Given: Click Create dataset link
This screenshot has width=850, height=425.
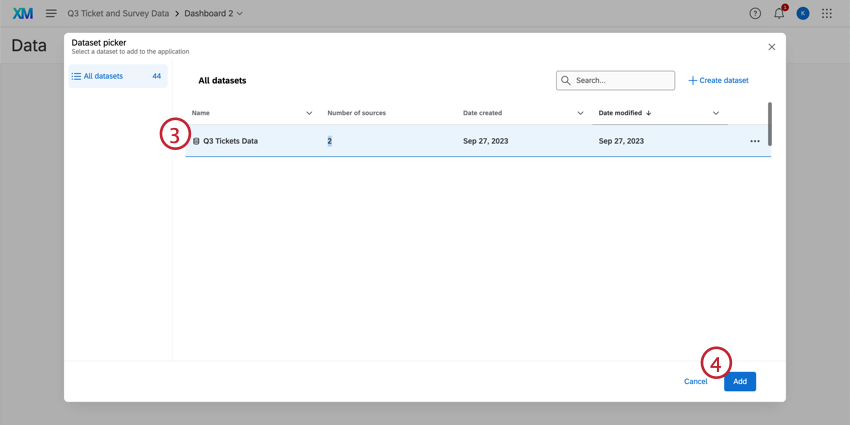Looking at the screenshot, I should pyautogui.click(x=718, y=80).
